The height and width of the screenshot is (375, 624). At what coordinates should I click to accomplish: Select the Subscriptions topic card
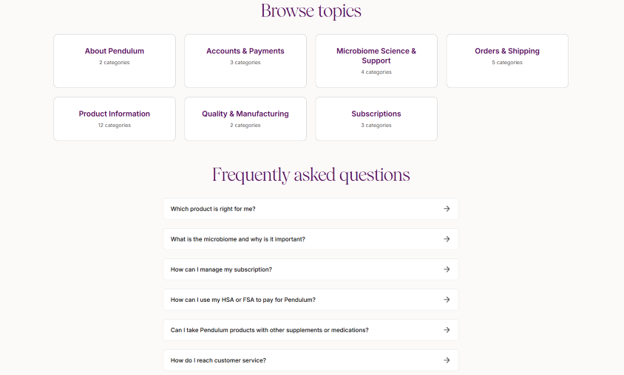(x=376, y=119)
